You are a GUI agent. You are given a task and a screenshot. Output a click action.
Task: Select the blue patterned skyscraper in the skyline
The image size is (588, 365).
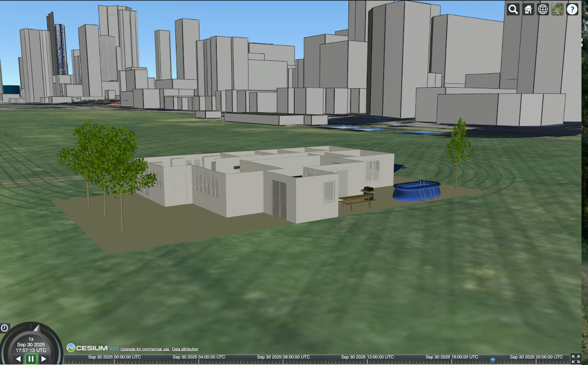tap(61, 49)
